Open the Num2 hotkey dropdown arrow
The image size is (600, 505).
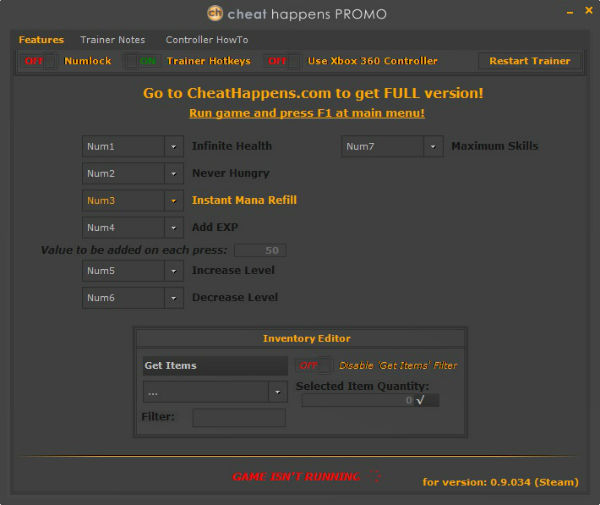pyautogui.click(x=174, y=174)
